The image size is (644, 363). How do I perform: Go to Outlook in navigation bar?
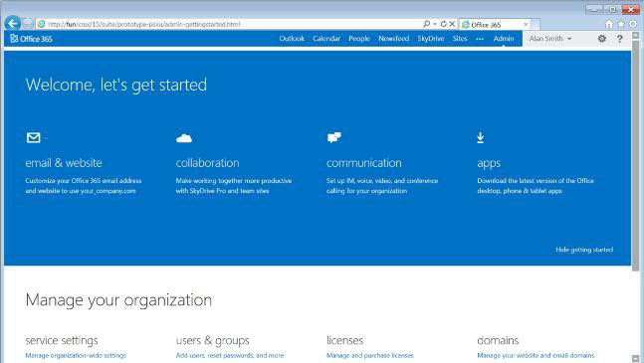coord(292,39)
